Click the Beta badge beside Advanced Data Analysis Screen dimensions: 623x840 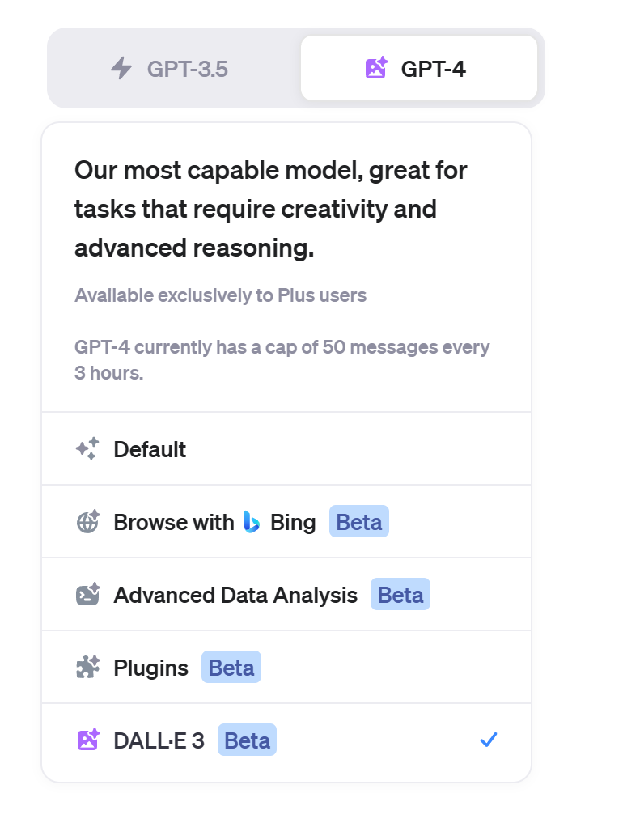coord(400,595)
